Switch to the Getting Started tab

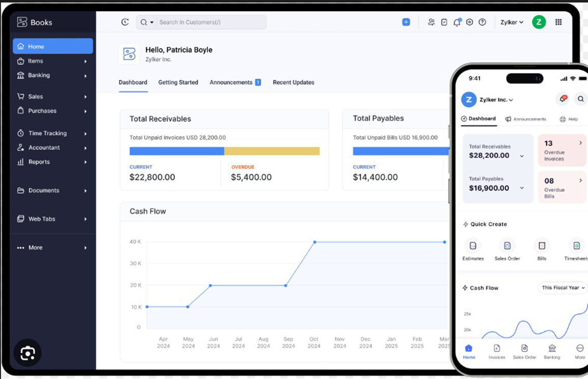(x=178, y=82)
